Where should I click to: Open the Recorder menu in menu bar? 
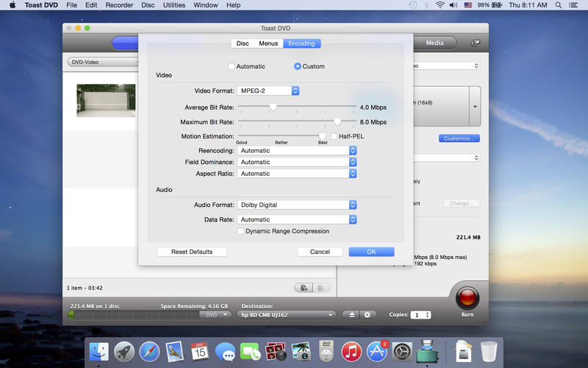[119, 5]
